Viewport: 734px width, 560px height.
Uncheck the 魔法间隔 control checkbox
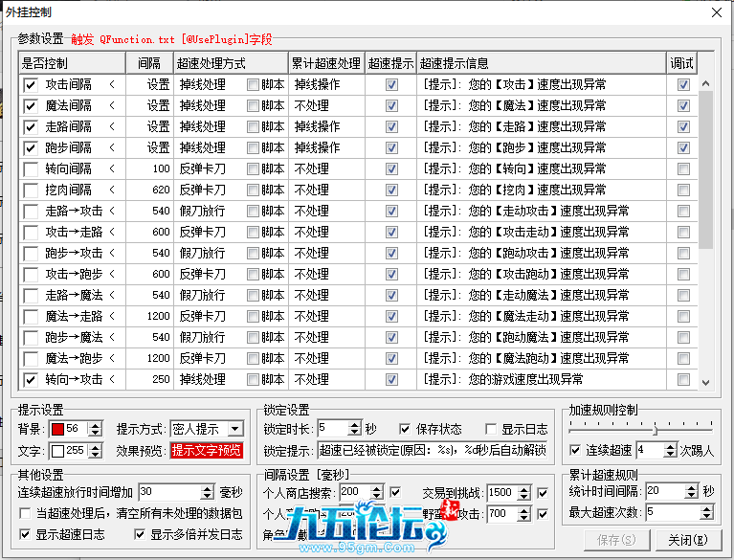tap(31, 106)
